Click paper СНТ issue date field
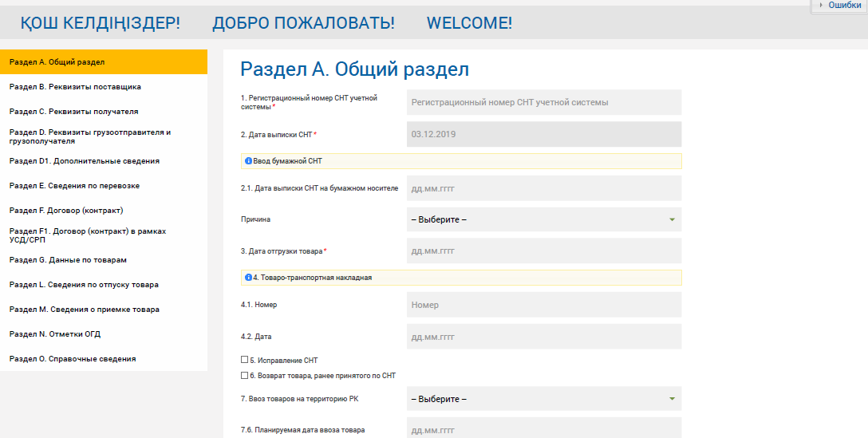 (544, 189)
